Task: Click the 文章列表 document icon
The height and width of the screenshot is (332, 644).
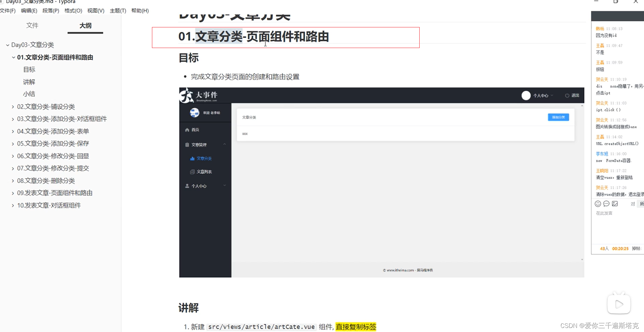Action: point(192,172)
